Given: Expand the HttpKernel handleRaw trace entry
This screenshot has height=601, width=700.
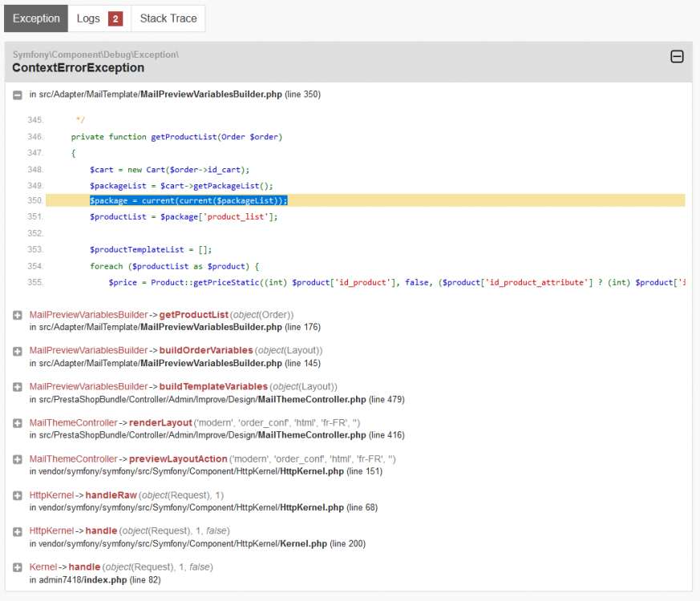Looking at the screenshot, I should click(18, 495).
